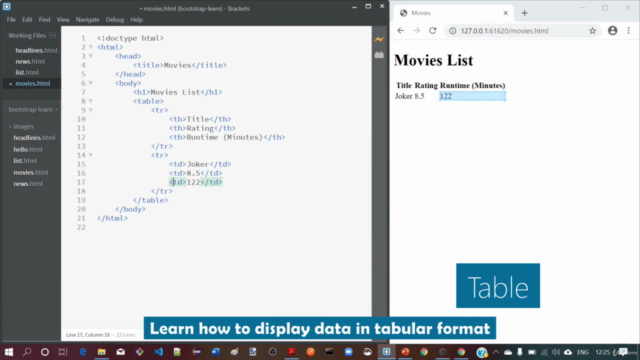Screen dimensions: 640x360
Task: Open Task View on taskbar
Action: coord(63,352)
